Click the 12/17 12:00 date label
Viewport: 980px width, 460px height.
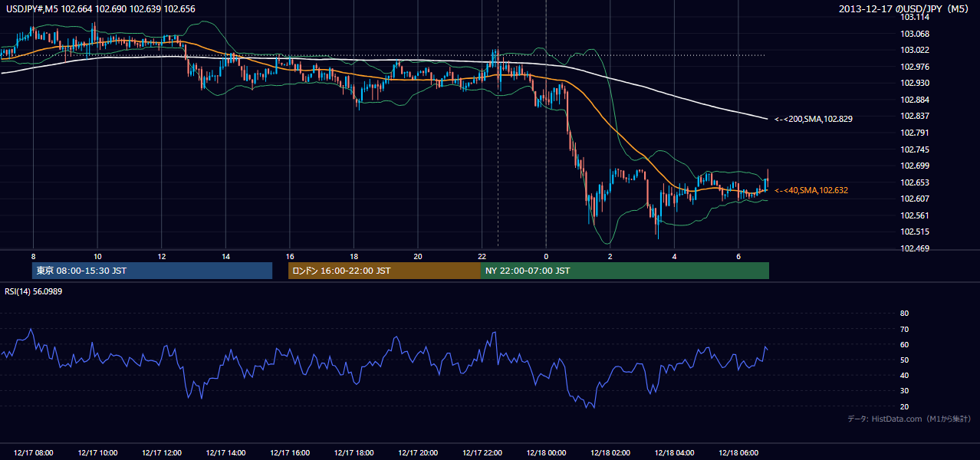coord(161,453)
